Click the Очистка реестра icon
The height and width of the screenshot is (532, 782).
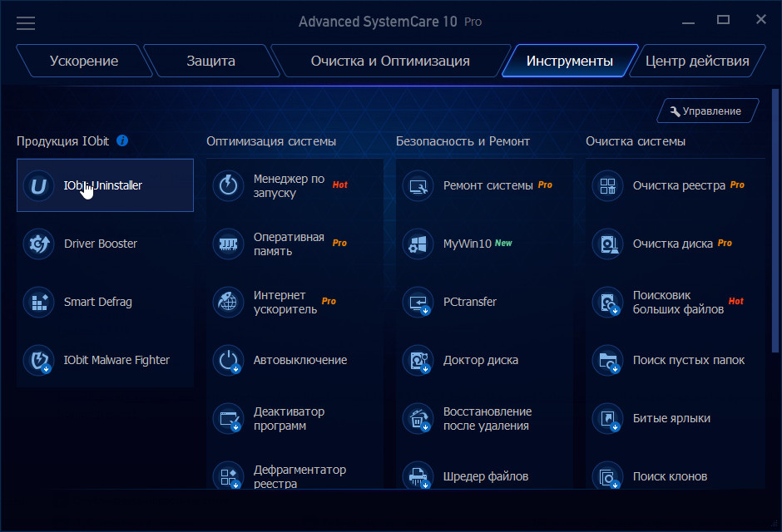point(607,186)
